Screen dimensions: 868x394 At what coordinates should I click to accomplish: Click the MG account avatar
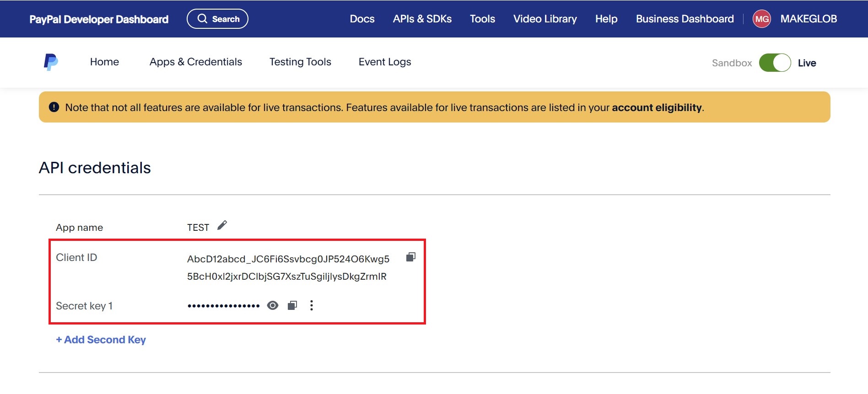[x=762, y=19]
